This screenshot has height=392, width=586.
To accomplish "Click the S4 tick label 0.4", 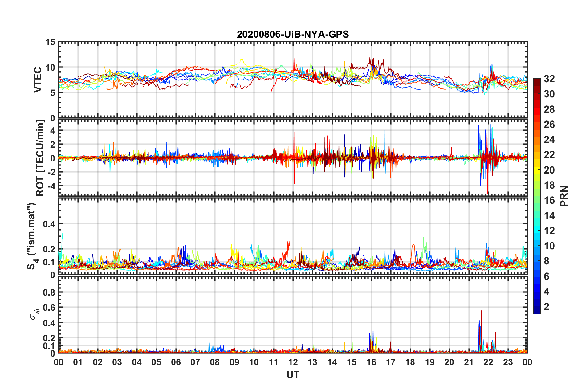I will [49, 224].
